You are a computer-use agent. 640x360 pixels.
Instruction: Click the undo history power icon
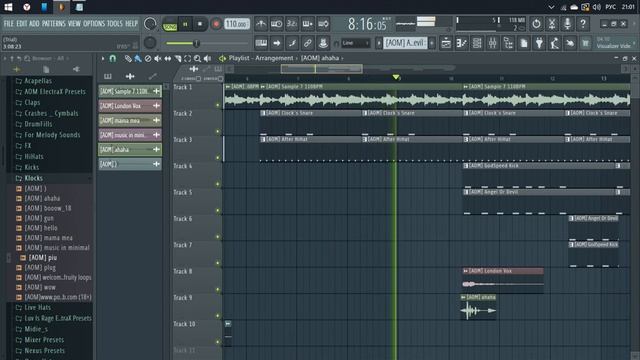point(536,24)
